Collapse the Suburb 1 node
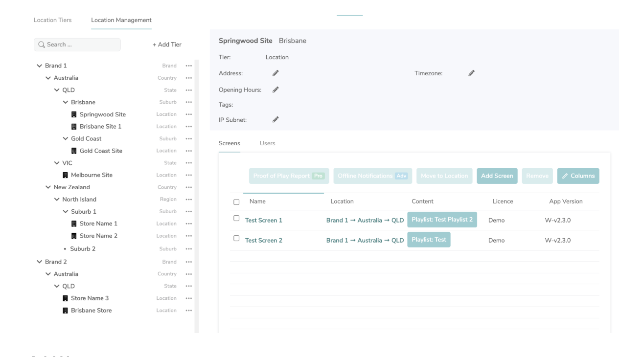This screenshot has width=644, height=357. pos(66,212)
